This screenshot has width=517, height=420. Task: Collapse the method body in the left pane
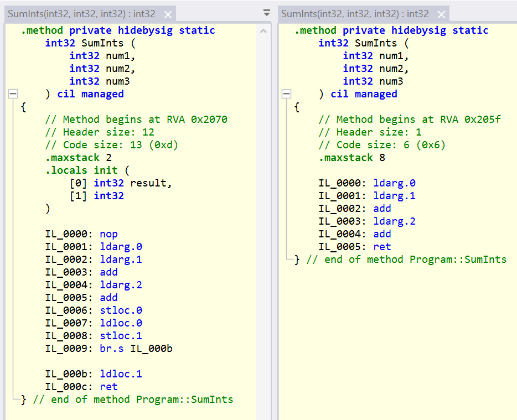(x=12, y=94)
